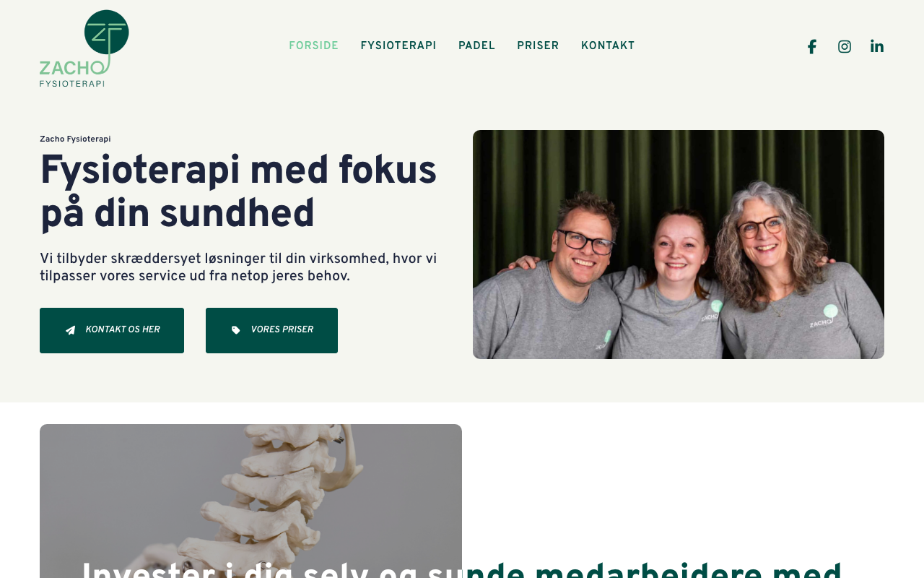This screenshot has height=578, width=924.
Task: Open the Instagram social icon
Action: coord(845,47)
